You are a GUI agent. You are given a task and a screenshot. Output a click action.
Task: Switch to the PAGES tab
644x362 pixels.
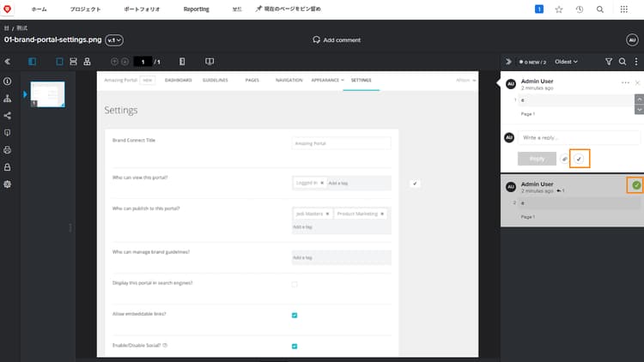click(252, 80)
